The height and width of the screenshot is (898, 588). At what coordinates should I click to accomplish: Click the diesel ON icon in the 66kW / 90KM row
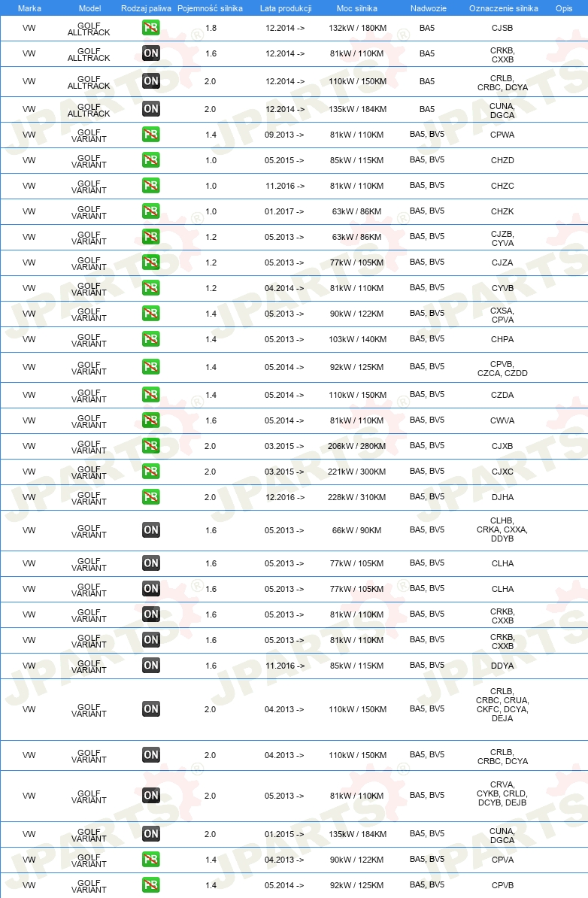click(151, 529)
